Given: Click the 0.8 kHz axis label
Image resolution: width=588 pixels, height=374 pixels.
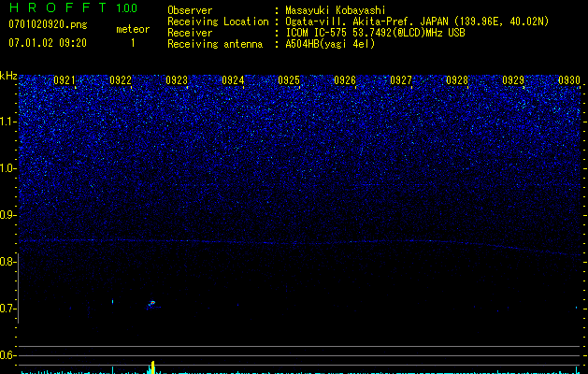Looking at the screenshot, I should click(x=8, y=262).
